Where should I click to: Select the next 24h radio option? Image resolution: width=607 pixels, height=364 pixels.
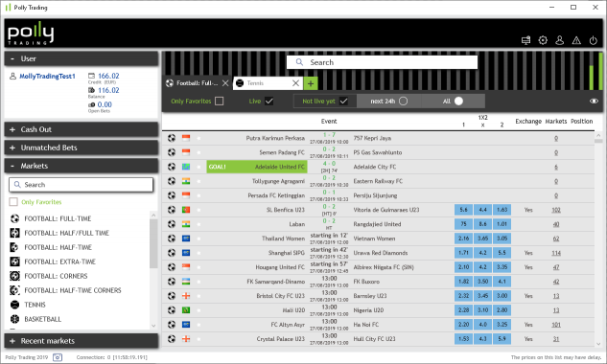[403, 101]
